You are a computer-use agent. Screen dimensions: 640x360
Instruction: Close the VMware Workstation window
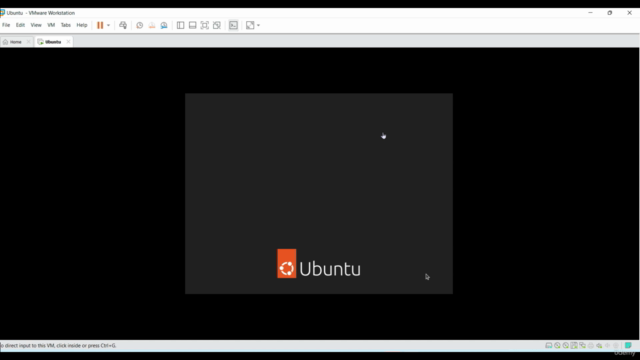(629, 13)
